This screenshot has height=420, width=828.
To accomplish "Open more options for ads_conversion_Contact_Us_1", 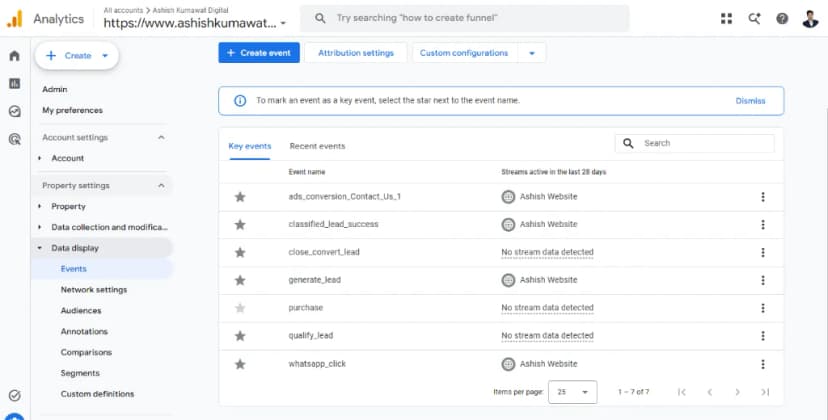I will (763, 197).
